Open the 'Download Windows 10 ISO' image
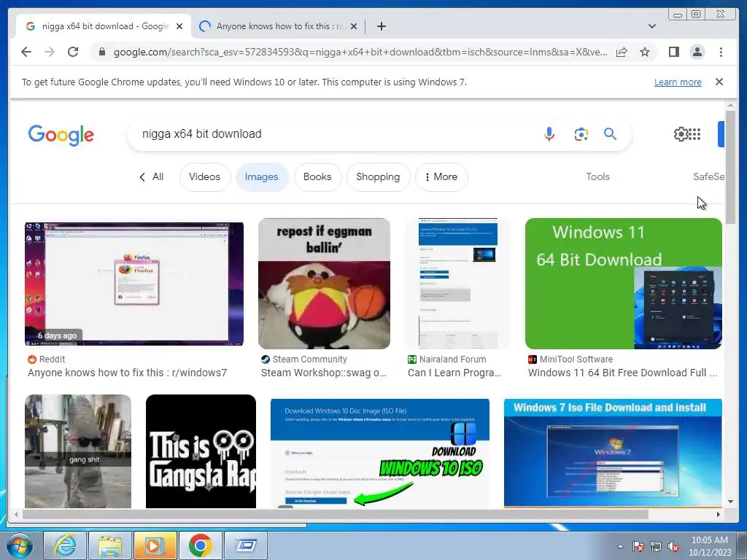 click(379, 453)
